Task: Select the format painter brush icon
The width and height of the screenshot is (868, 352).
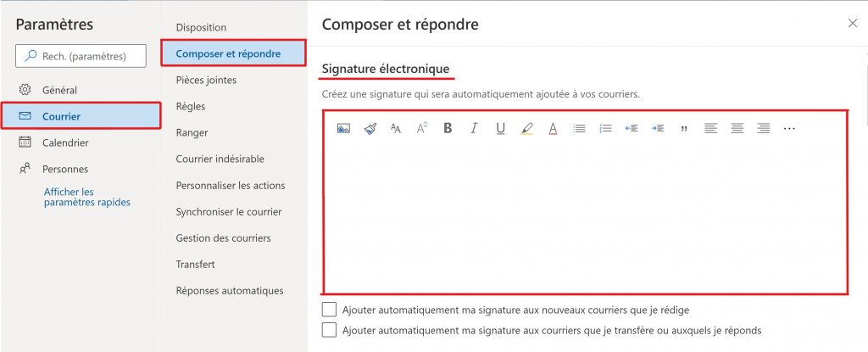Action: point(370,129)
